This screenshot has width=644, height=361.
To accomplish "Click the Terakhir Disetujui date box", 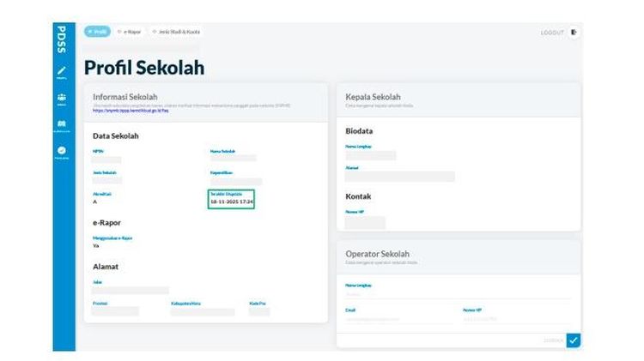I will 232,199.
